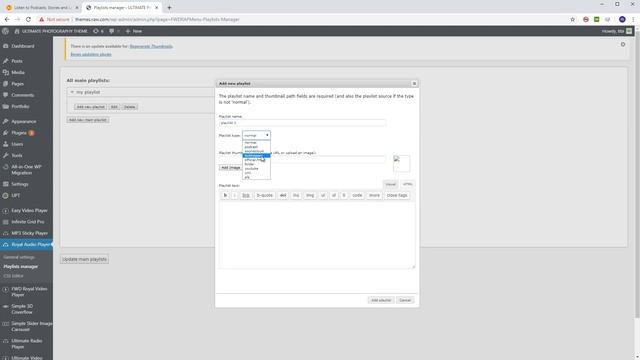The image size is (640, 360).
Task: Open the comments bubble in admin bar
Action: (x=114, y=31)
